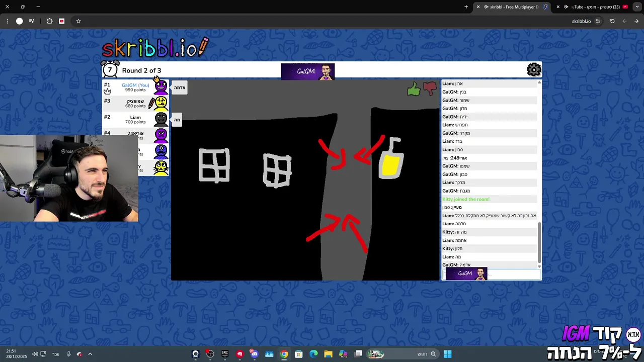
Task: Bookmark this page with the star
Action: (x=78, y=21)
